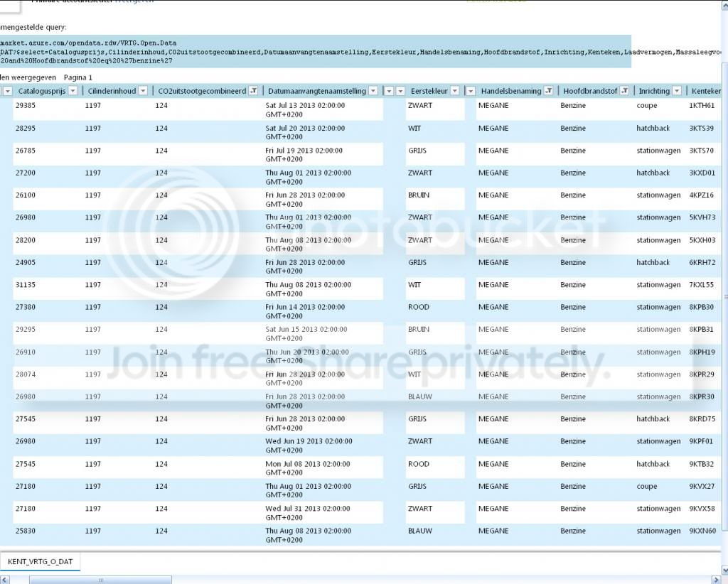Click the Eerstekleur column header label
This screenshot has height=584, width=728.
[x=429, y=91]
